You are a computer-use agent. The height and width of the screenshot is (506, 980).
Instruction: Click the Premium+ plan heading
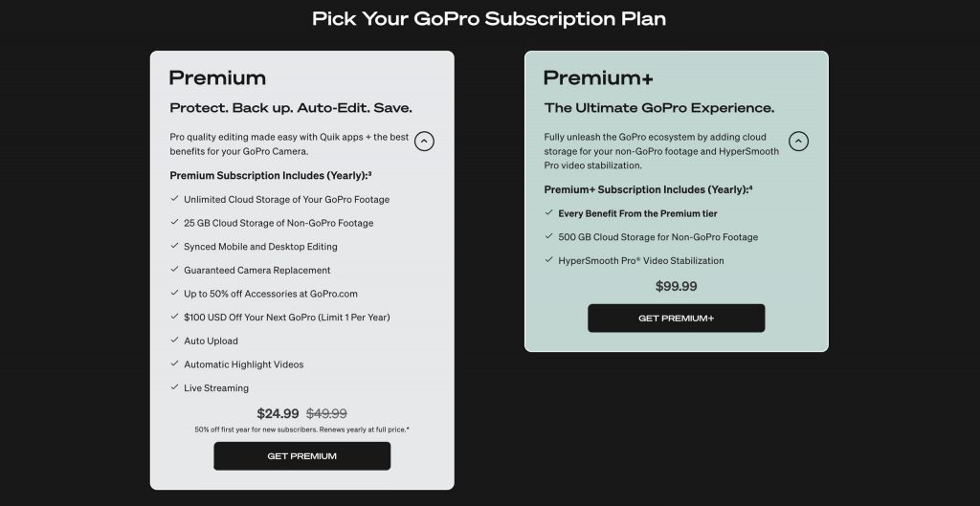click(598, 78)
